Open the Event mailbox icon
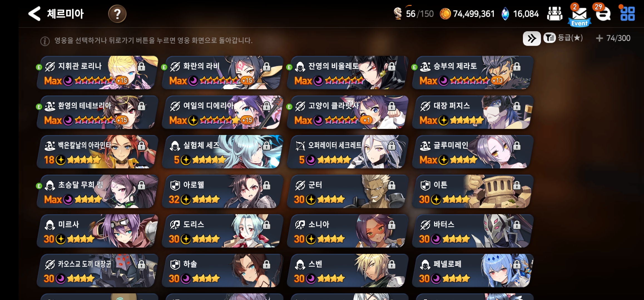The image size is (644, 300). (579, 16)
